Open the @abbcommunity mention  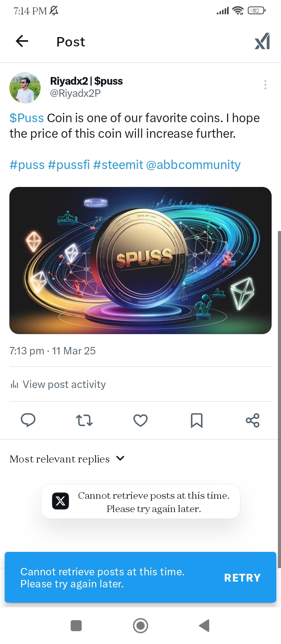pyautogui.click(x=193, y=165)
